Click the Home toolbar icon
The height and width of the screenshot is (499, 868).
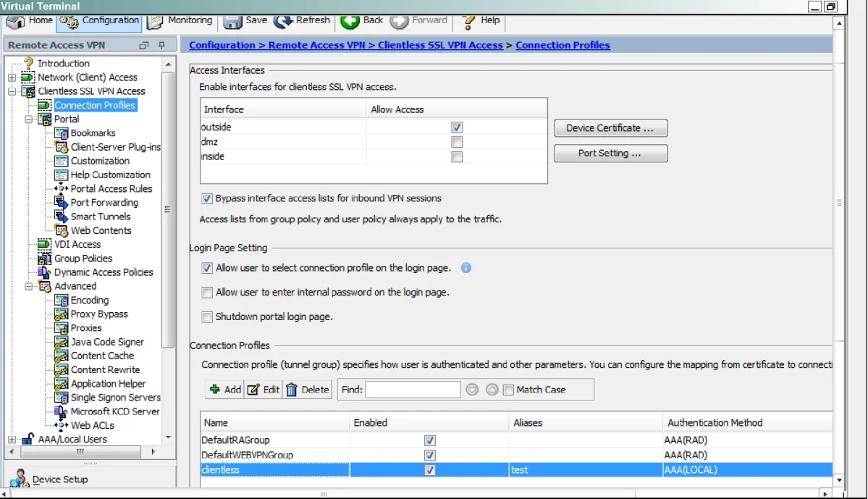[x=16, y=22]
